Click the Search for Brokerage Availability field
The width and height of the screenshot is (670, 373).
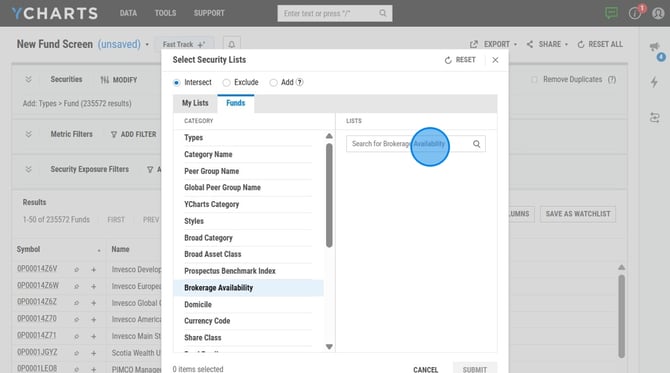point(416,144)
